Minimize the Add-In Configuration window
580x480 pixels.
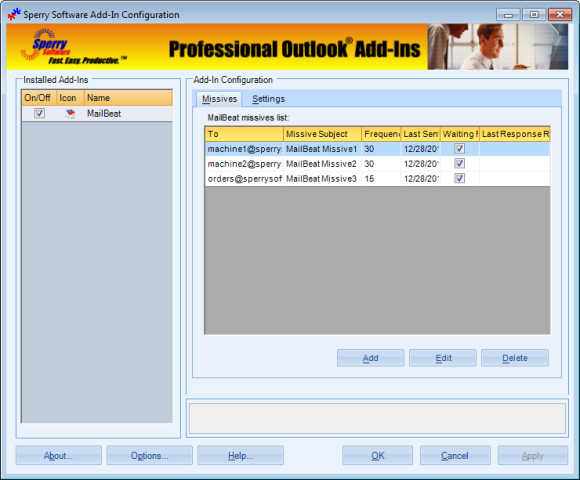508,15
